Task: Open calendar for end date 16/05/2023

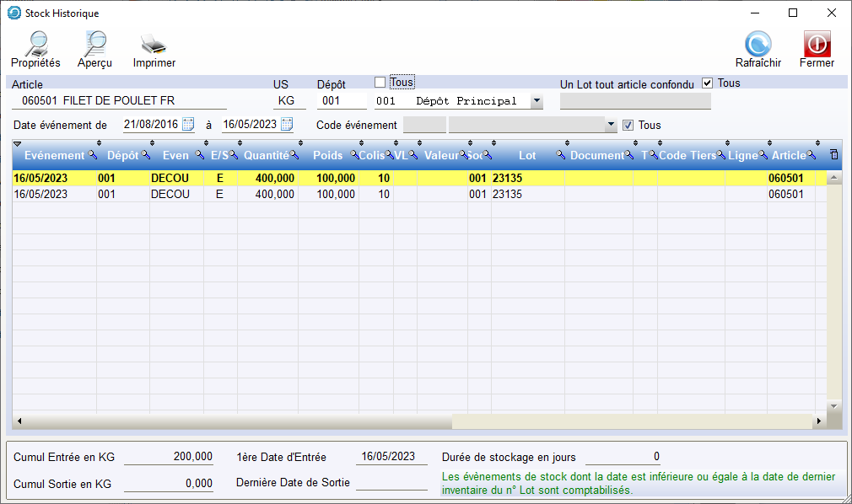Action: (x=287, y=125)
